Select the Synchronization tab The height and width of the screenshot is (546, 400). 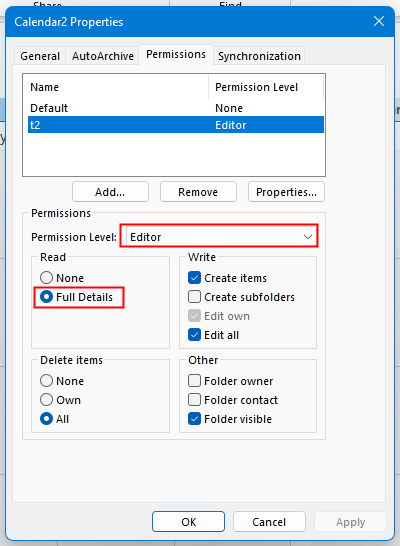pyautogui.click(x=259, y=56)
